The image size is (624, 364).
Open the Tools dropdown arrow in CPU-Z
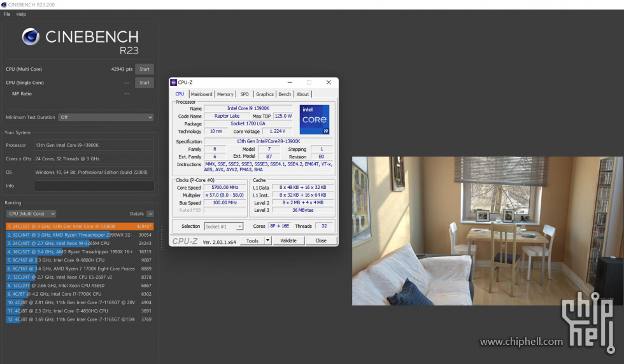(268, 241)
